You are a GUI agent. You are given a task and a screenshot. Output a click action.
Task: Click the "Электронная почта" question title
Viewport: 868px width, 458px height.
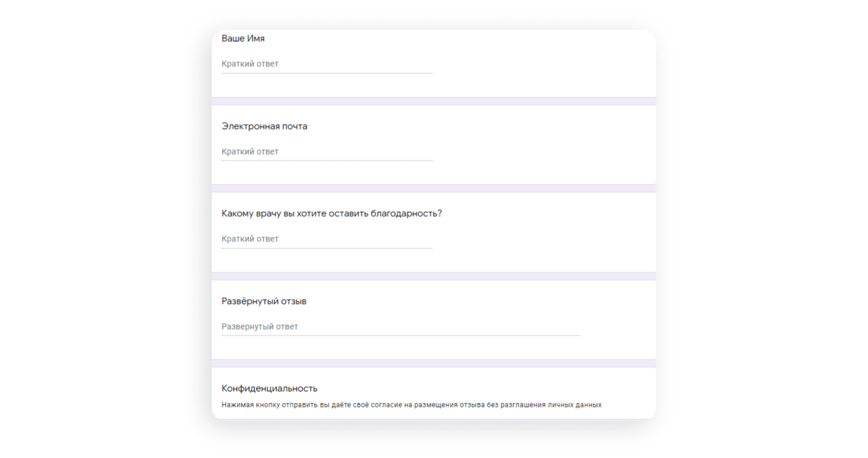[x=264, y=126]
